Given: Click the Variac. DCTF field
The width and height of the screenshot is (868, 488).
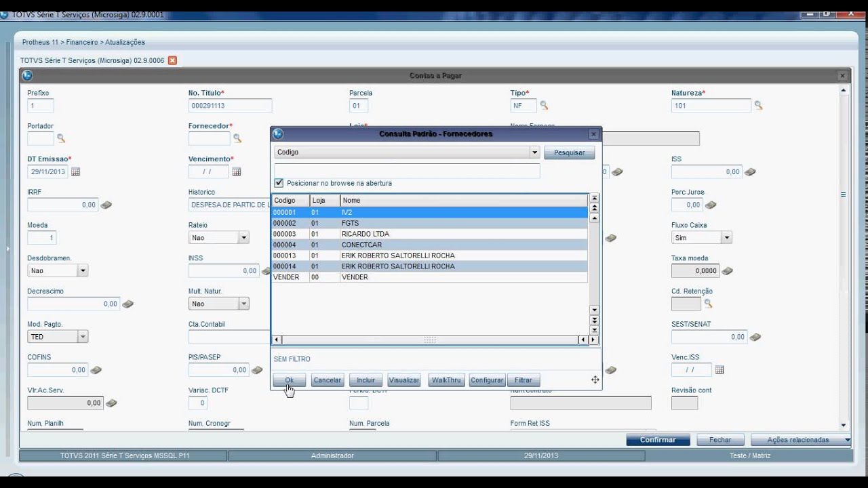Looking at the screenshot, I should pos(197,403).
